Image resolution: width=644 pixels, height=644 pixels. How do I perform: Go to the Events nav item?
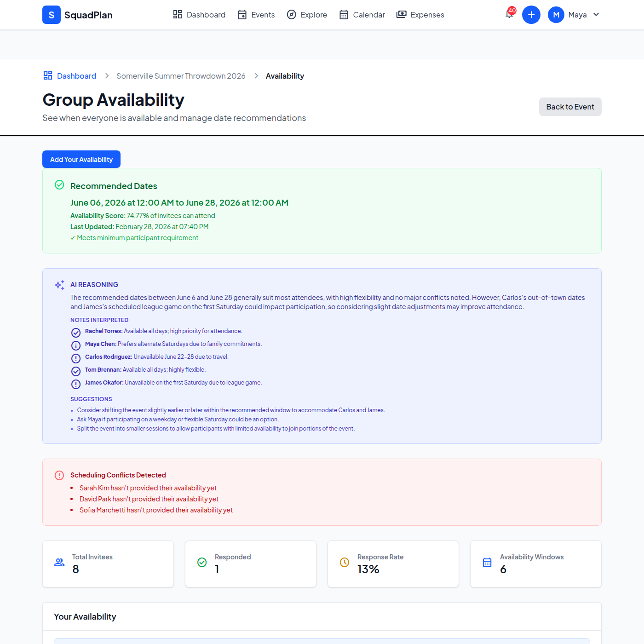[256, 15]
